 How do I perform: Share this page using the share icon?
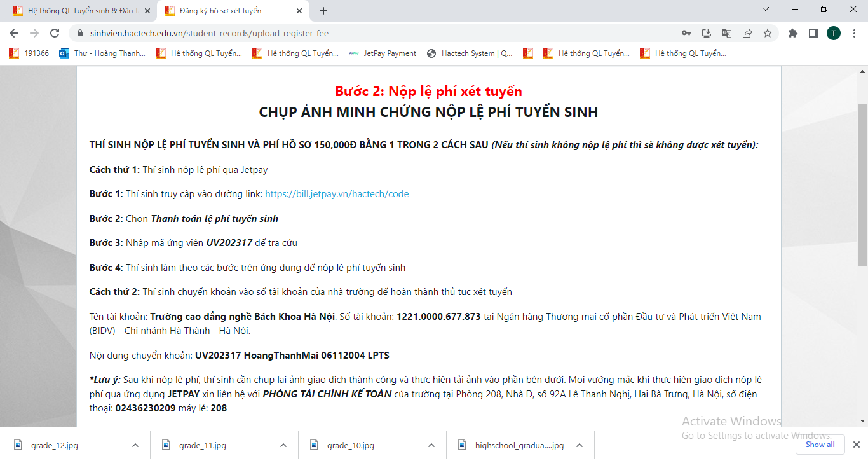coord(747,33)
